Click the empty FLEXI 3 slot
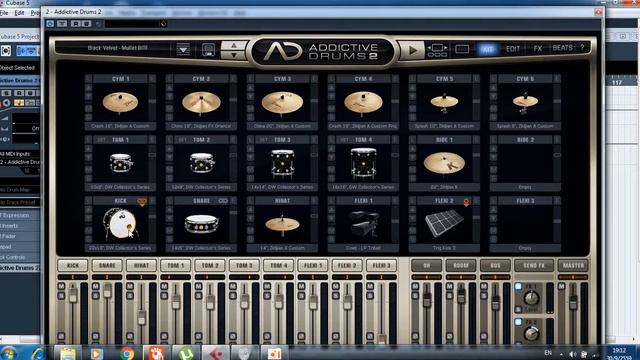 tap(525, 224)
